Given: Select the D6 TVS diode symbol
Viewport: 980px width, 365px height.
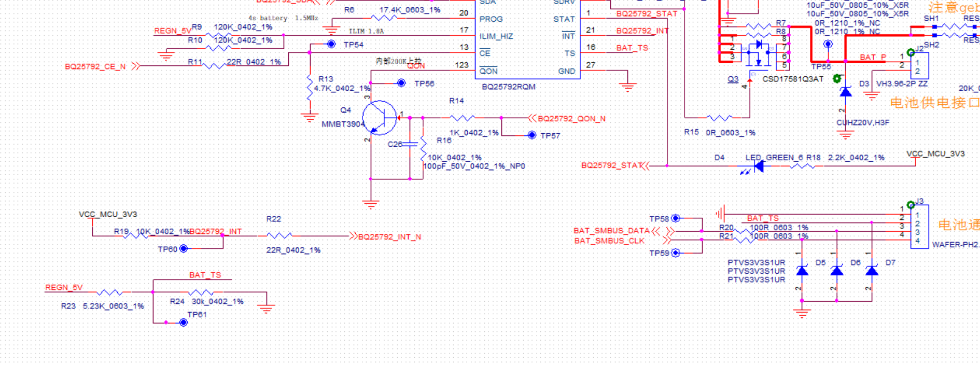Looking at the screenshot, I should 837,271.
